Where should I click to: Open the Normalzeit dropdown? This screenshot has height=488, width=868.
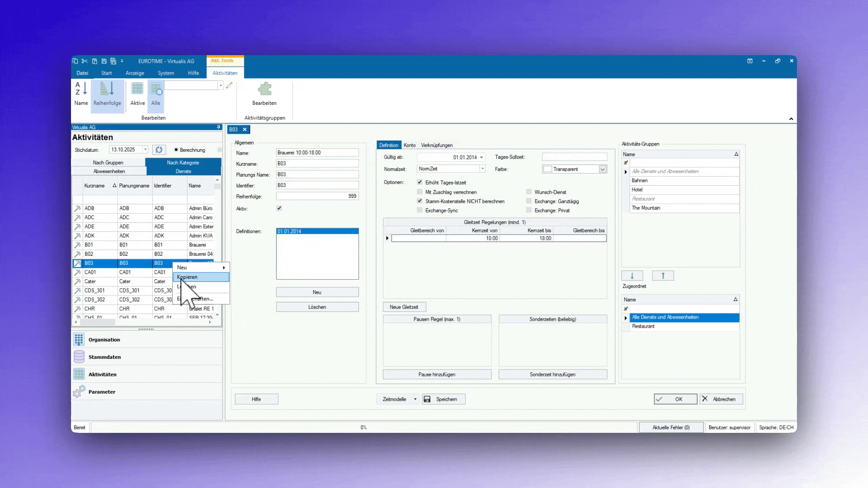482,169
